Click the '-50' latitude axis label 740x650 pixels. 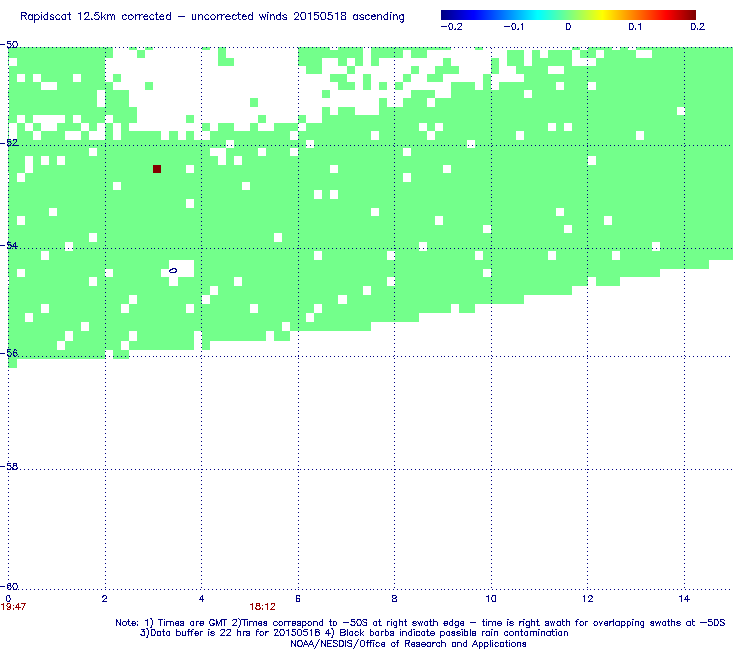tap(9, 45)
